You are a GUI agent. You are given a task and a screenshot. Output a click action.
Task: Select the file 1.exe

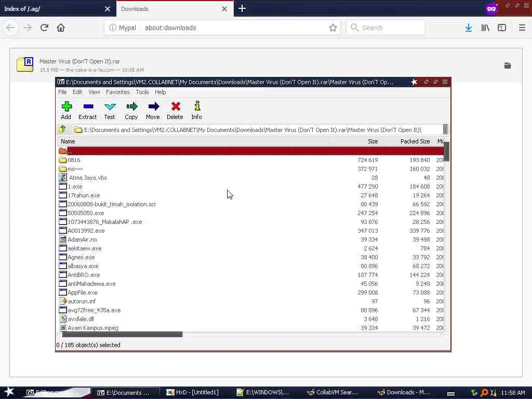point(251,187)
